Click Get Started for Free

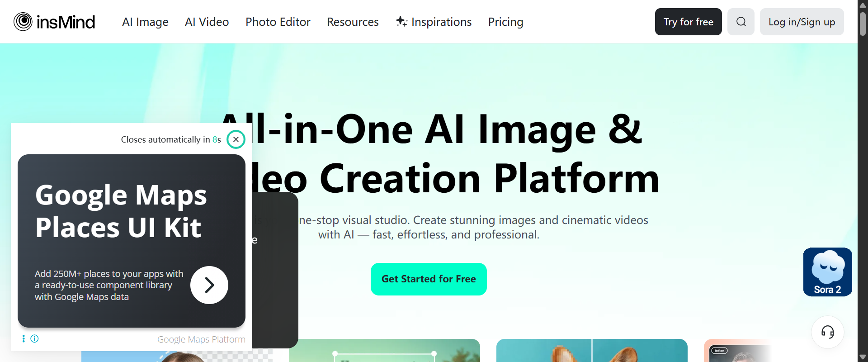tap(429, 279)
